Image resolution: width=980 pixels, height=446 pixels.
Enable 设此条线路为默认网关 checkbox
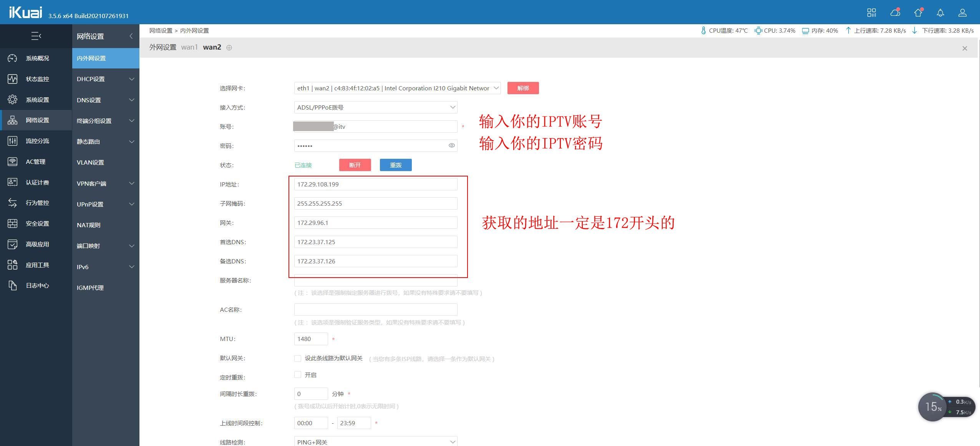tap(298, 358)
